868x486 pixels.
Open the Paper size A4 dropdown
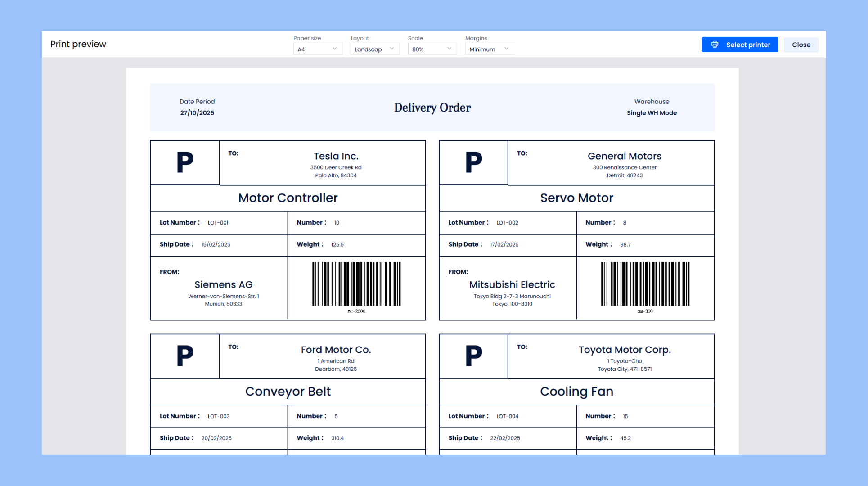coord(318,49)
